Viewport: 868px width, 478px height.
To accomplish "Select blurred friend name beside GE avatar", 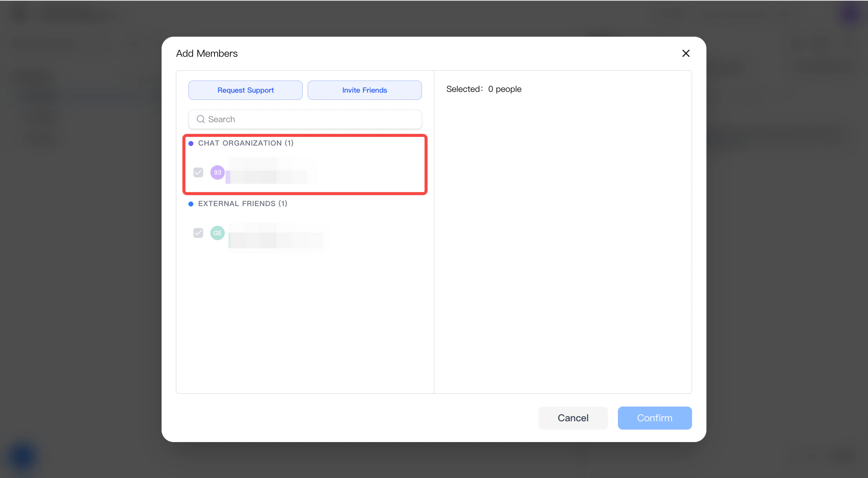I will pyautogui.click(x=276, y=237).
